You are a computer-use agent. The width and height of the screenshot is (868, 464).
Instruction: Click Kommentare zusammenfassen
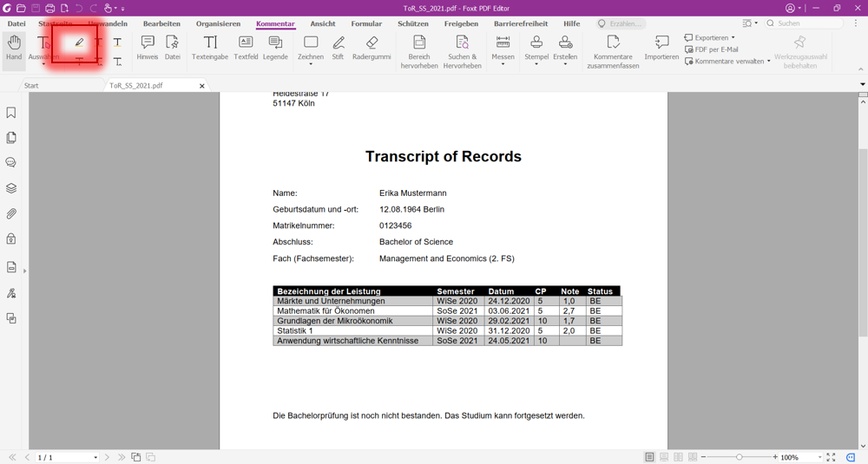(x=613, y=52)
